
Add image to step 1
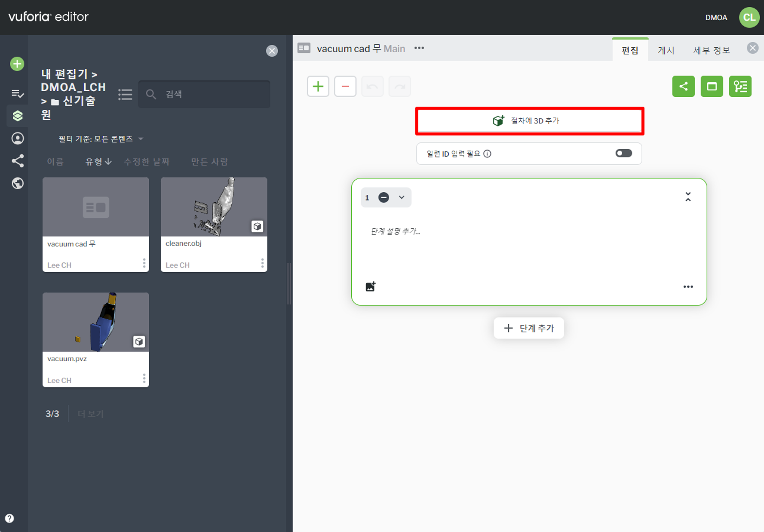point(370,286)
